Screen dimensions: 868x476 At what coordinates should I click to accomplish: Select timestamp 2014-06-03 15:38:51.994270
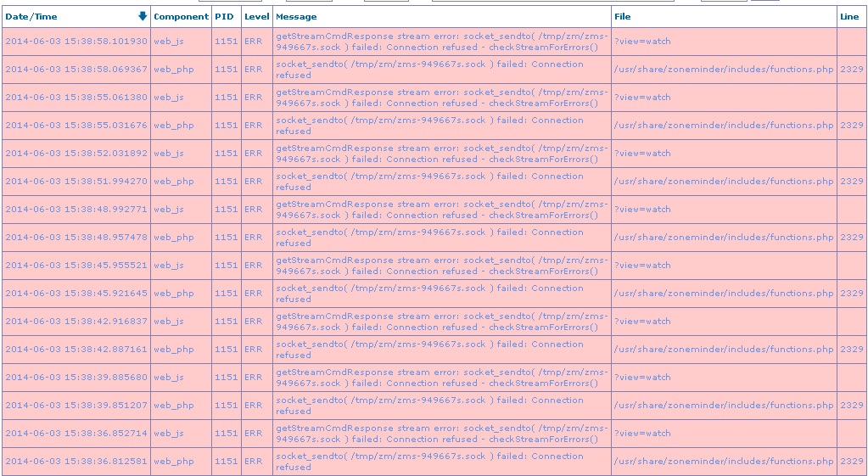coord(76,181)
